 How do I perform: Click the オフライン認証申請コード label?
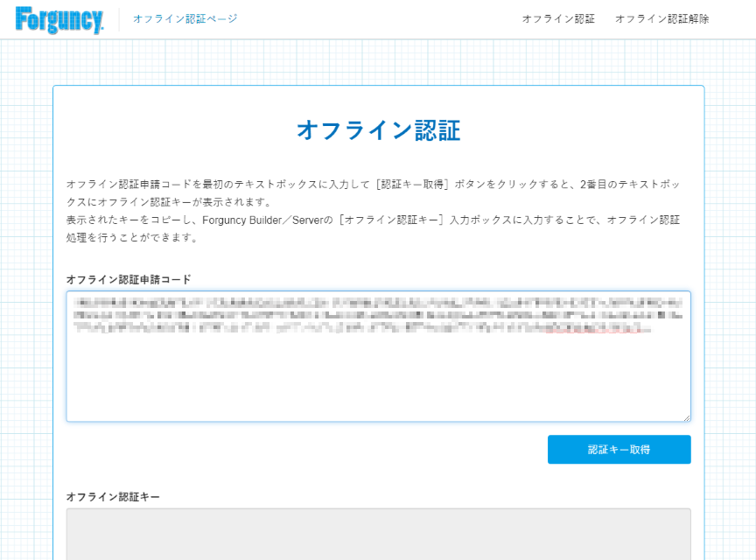click(x=129, y=279)
